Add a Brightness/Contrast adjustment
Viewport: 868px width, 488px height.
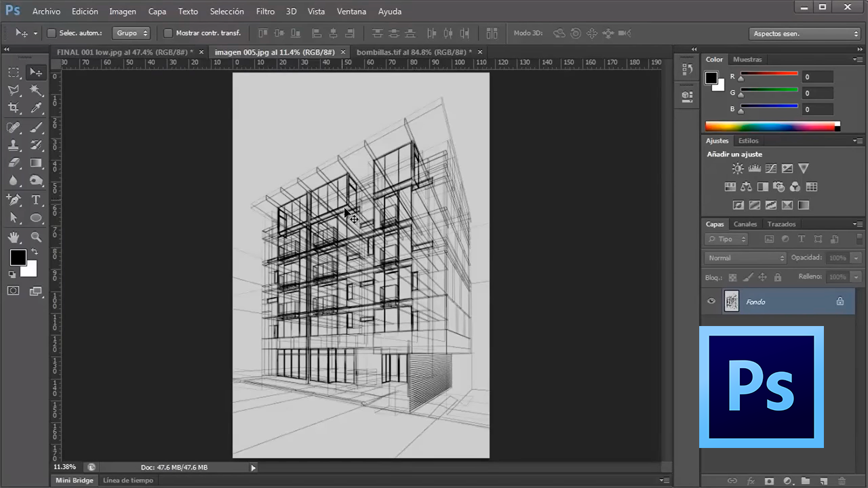tap(738, 168)
